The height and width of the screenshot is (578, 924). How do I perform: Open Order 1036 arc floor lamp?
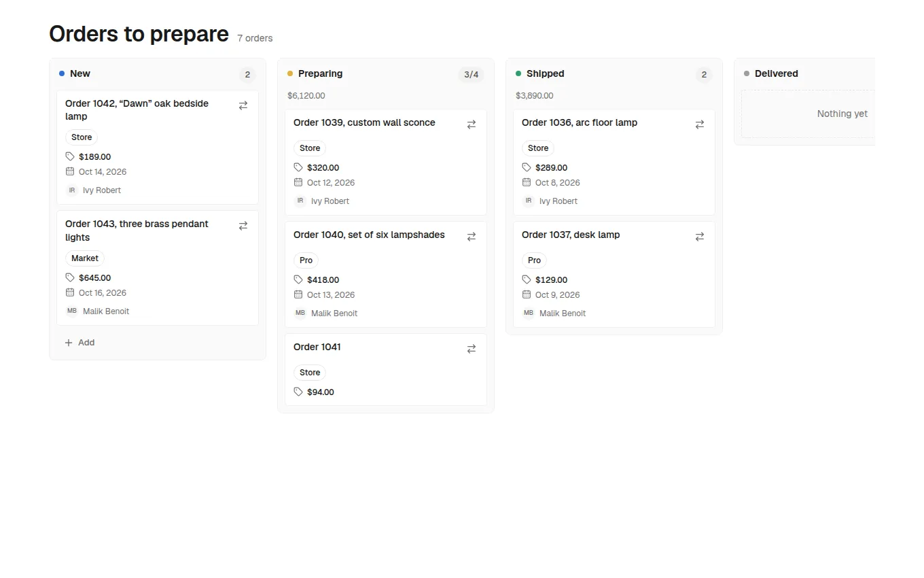(580, 122)
